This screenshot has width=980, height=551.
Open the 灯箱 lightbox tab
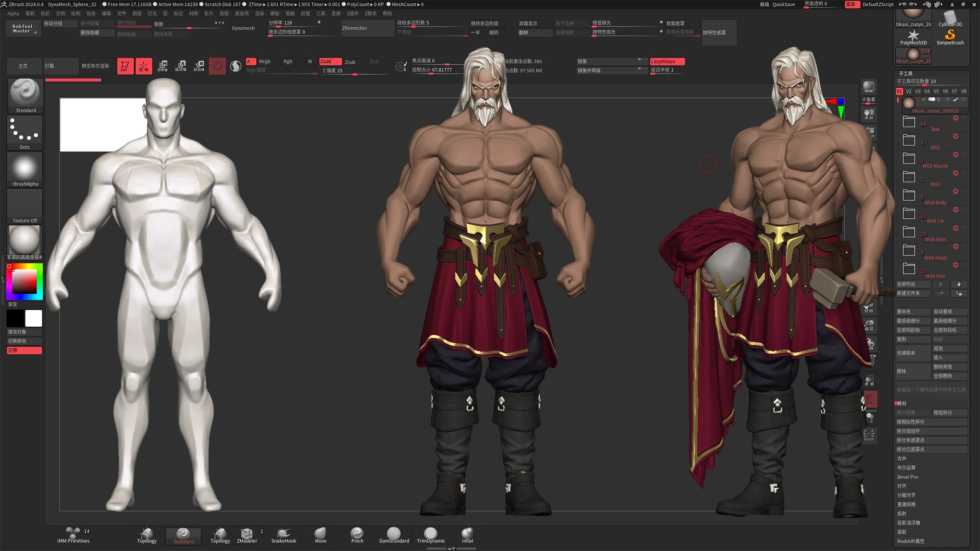60,66
